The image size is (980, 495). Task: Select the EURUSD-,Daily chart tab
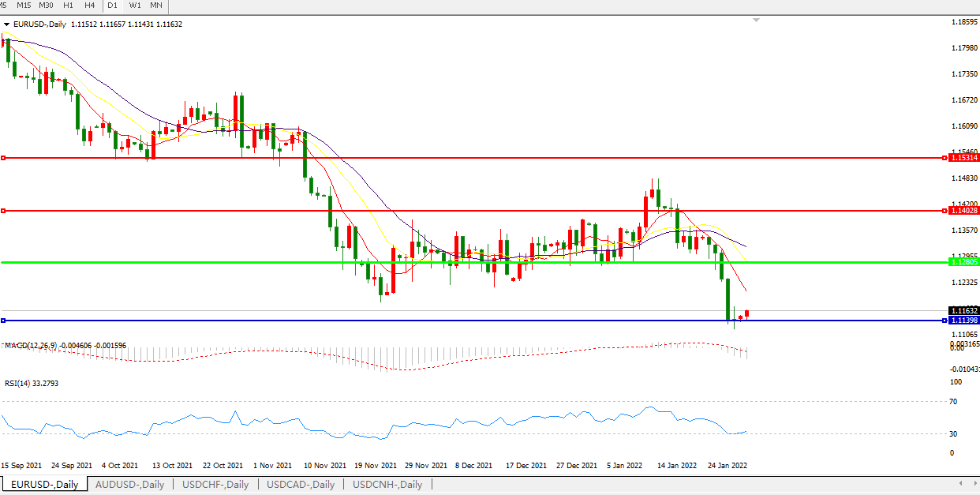click(x=44, y=484)
